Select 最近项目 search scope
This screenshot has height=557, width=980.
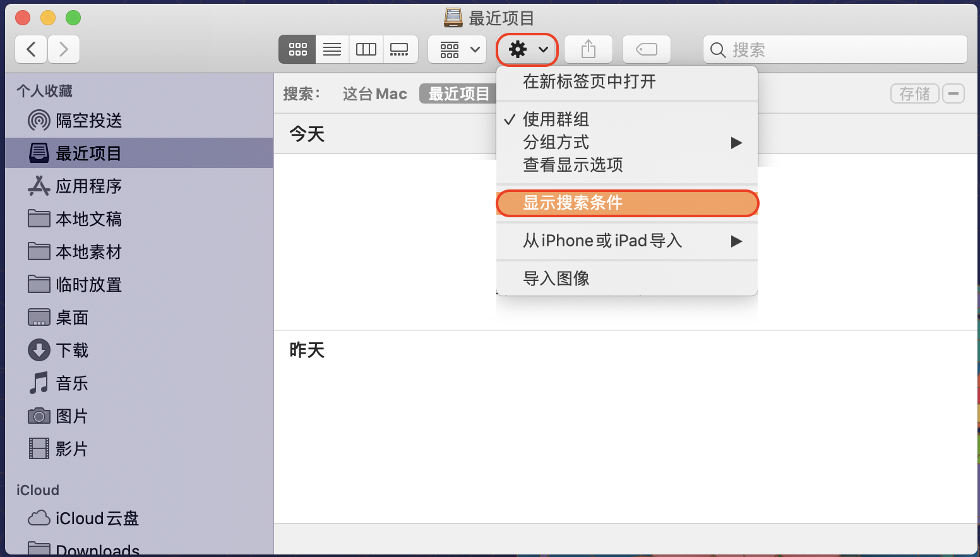(x=458, y=94)
